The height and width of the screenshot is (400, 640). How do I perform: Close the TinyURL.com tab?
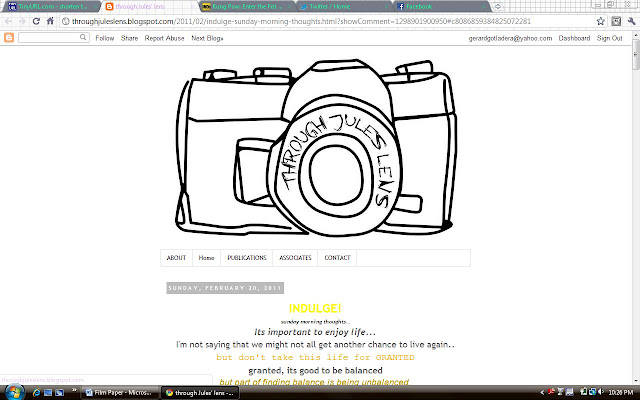click(x=95, y=7)
